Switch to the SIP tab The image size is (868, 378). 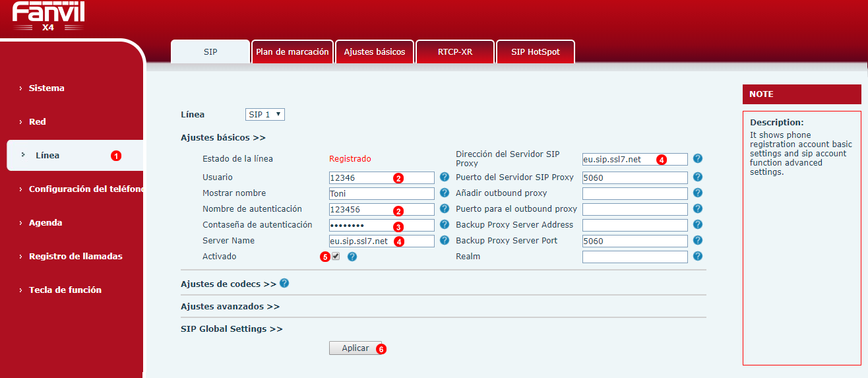click(210, 51)
